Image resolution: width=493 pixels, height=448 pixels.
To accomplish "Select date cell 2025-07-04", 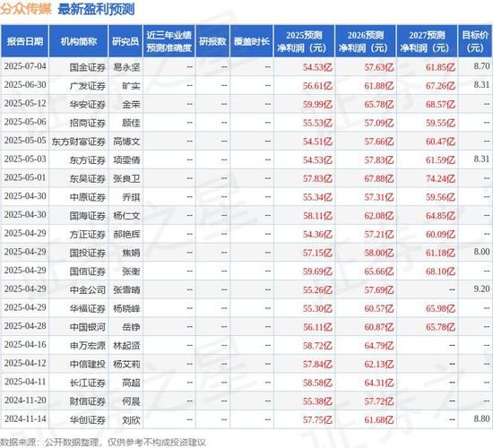I will coord(25,66).
